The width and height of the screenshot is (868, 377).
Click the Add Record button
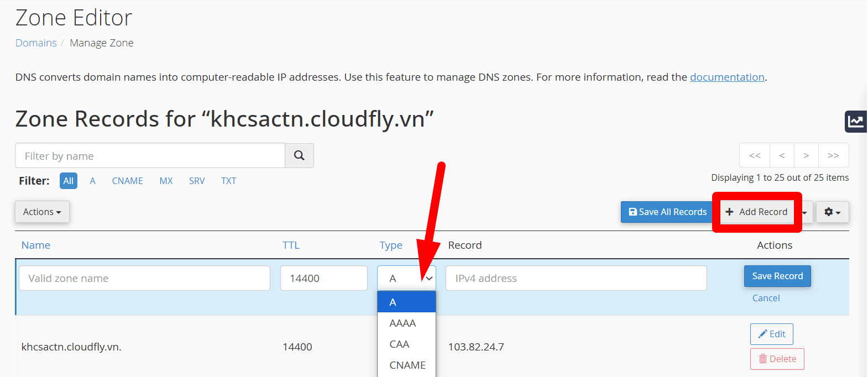click(756, 212)
